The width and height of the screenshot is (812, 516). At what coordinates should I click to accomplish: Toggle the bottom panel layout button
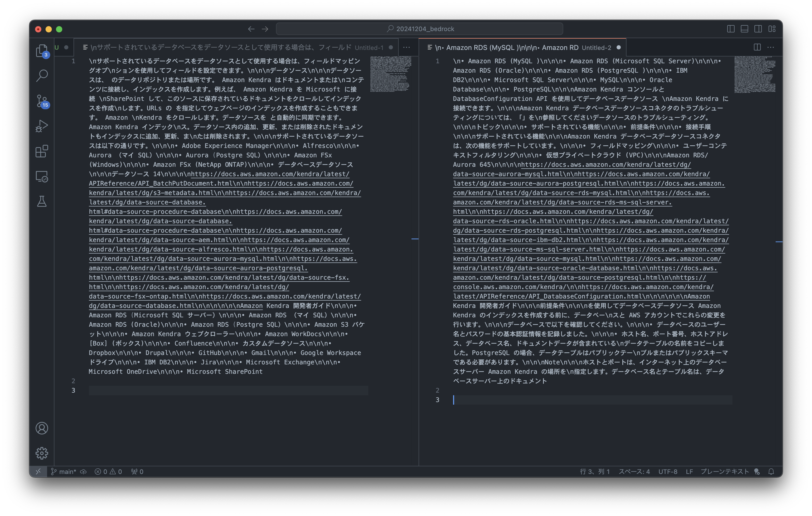pos(744,29)
